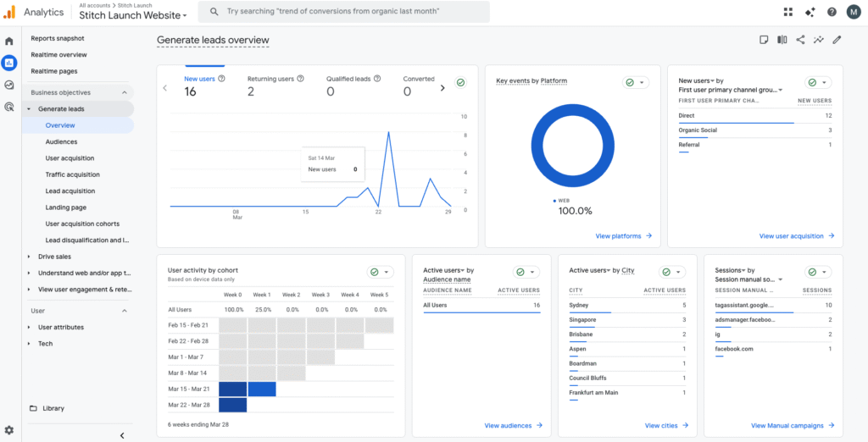Click the View cities link

[666, 426]
